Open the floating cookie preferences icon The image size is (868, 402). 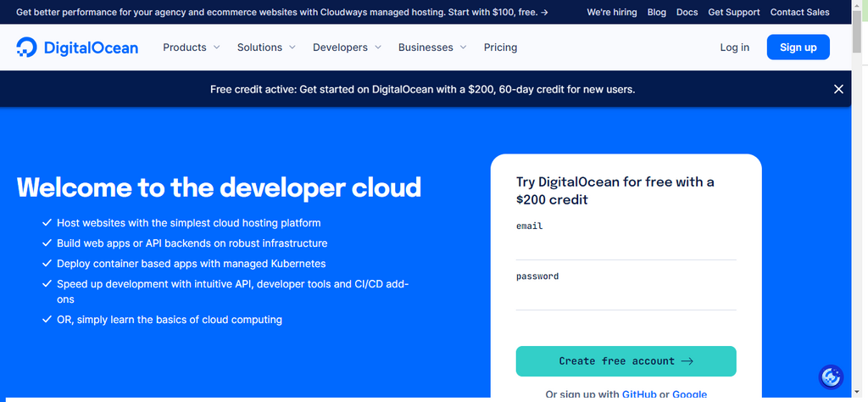coord(832,376)
